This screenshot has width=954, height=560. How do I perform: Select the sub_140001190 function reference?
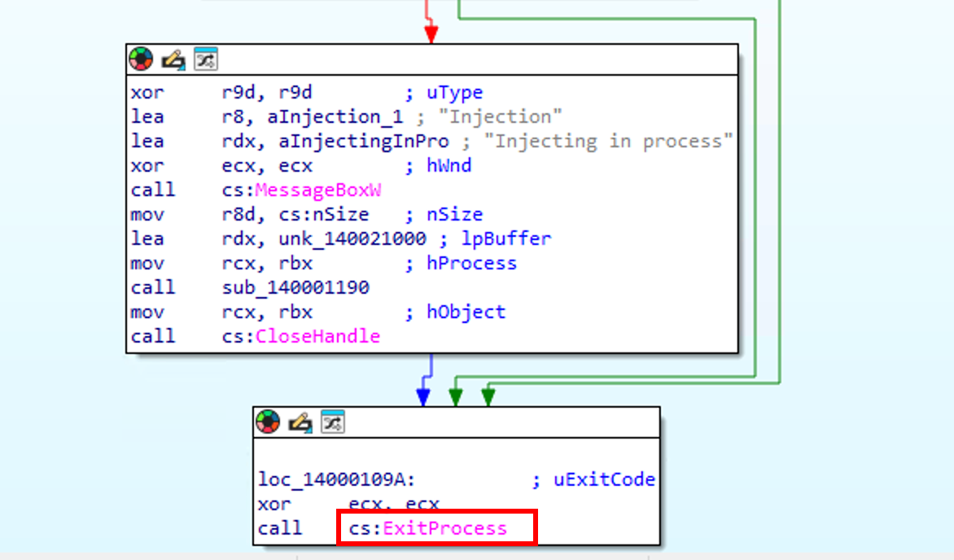click(x=295, y=287)
